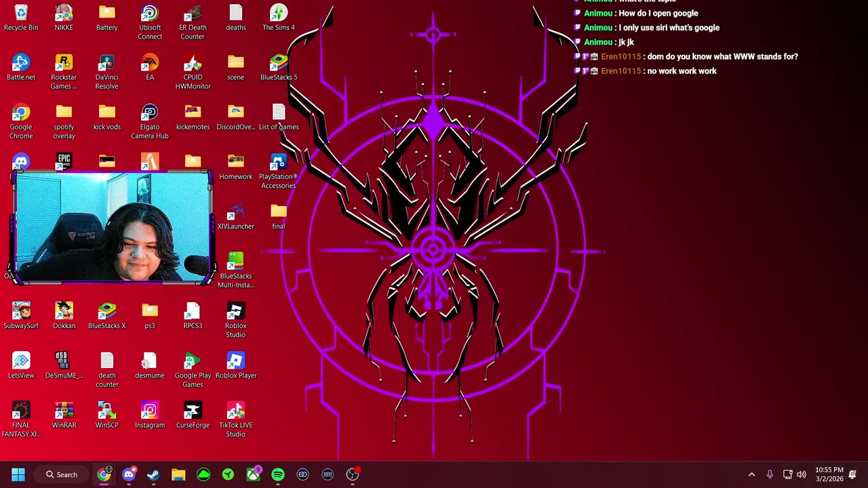The image size is (868, 488).
Task: Launch WinSCP desktop shortcut
Action: tap(107, 415)
